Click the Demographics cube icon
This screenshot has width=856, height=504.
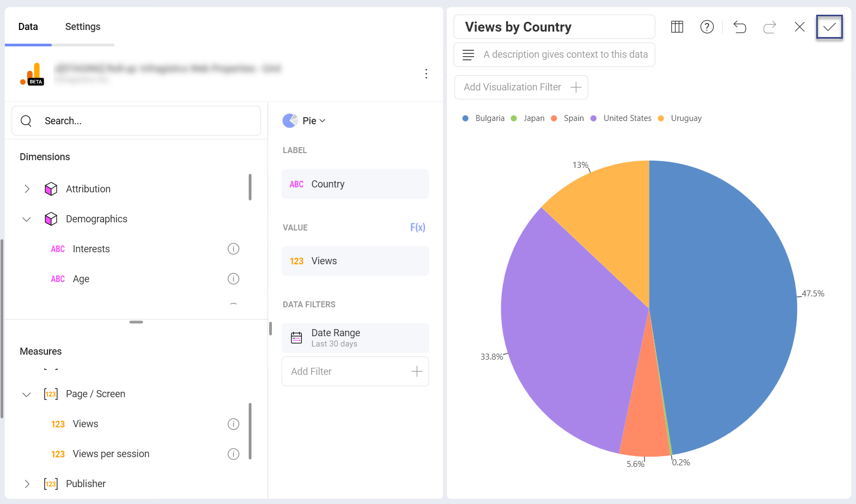coord(51,219)
